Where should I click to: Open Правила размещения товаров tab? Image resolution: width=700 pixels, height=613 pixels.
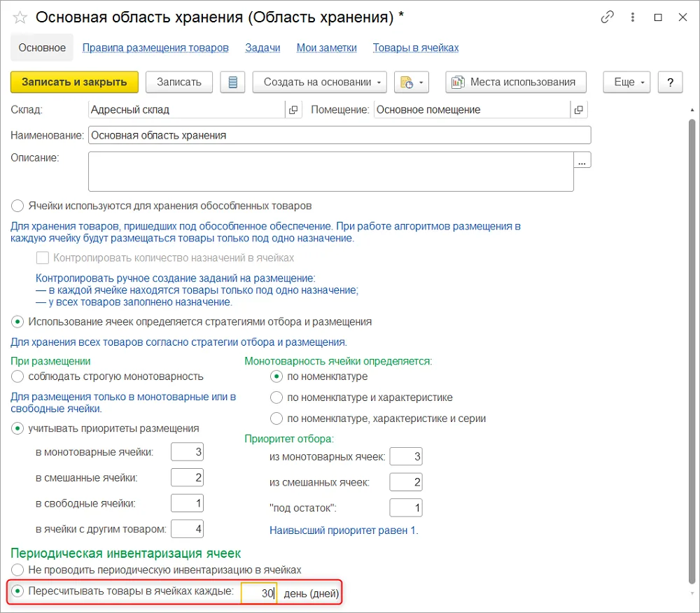coord(155,48)
